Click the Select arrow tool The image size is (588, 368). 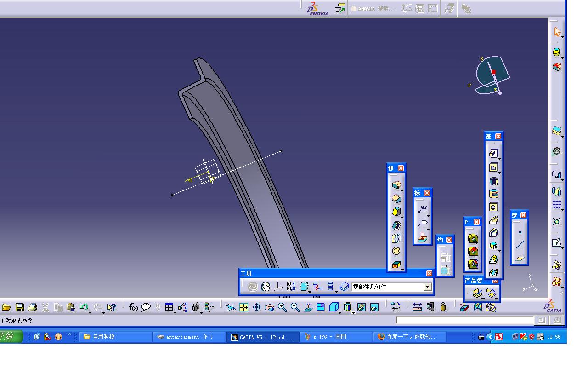557,32
